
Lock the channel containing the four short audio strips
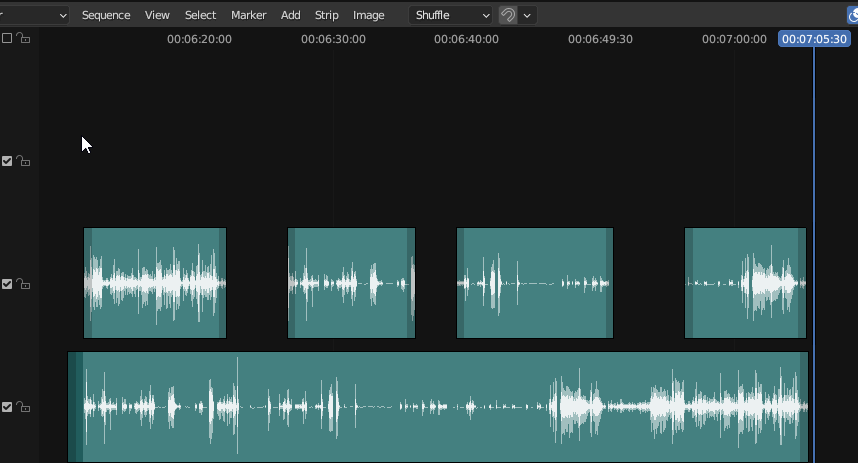click(x=23, y=284)
